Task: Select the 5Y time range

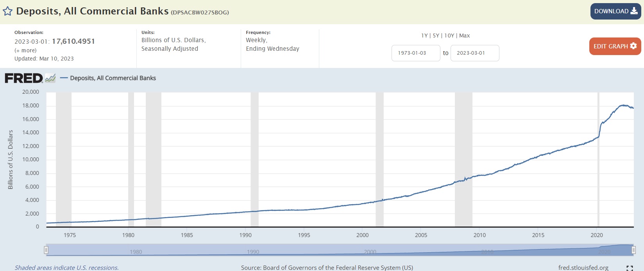Action: [x=436, y=36]
